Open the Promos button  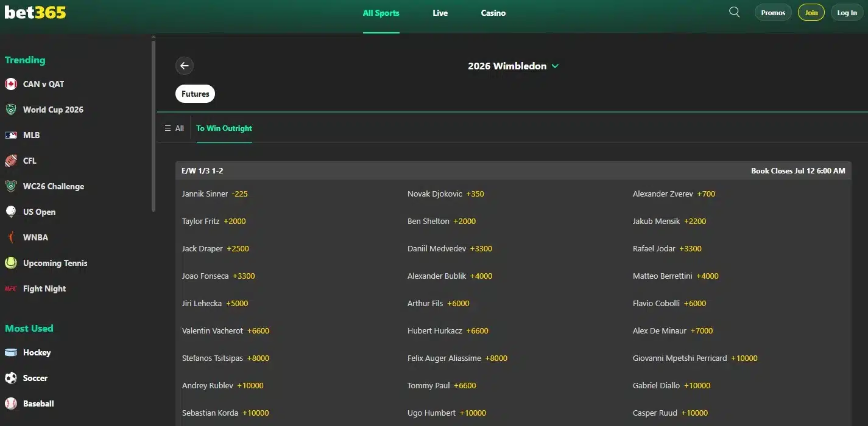pos(774,13)
